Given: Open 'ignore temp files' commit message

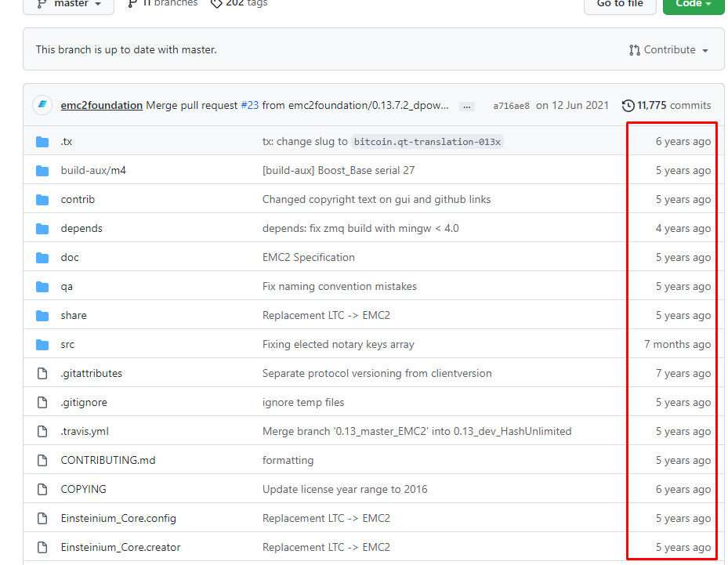Looking at the screenshot, I should 303,403.
